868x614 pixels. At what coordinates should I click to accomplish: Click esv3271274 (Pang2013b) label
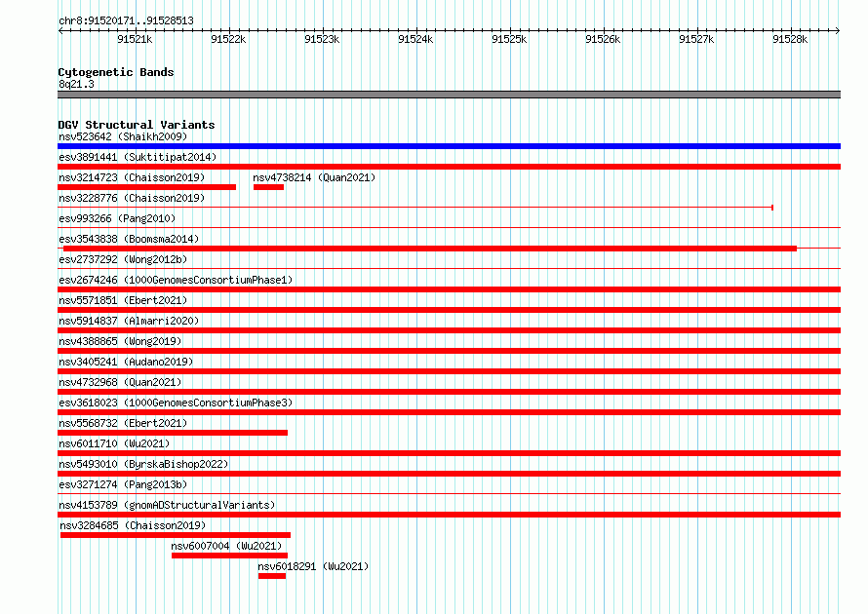click(x=123, y=484)
